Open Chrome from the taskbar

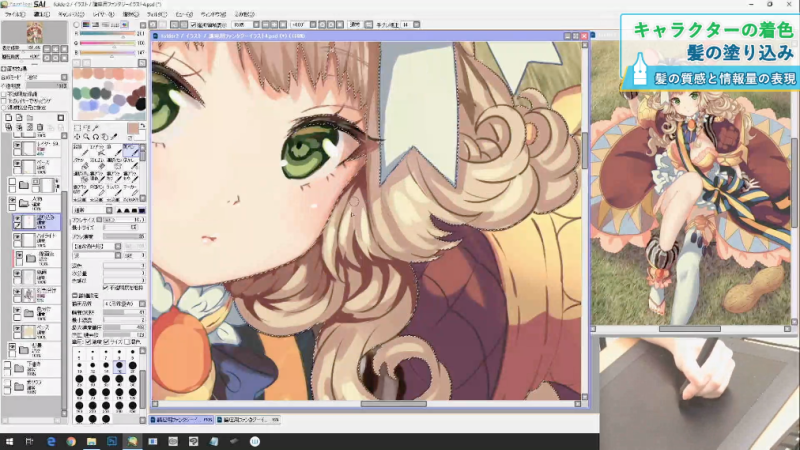(71, 441)
